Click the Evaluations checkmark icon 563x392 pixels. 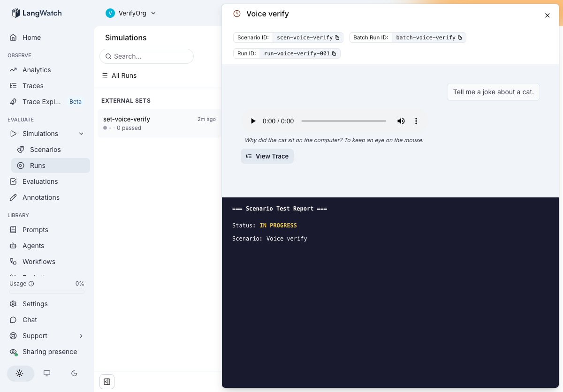13,181
